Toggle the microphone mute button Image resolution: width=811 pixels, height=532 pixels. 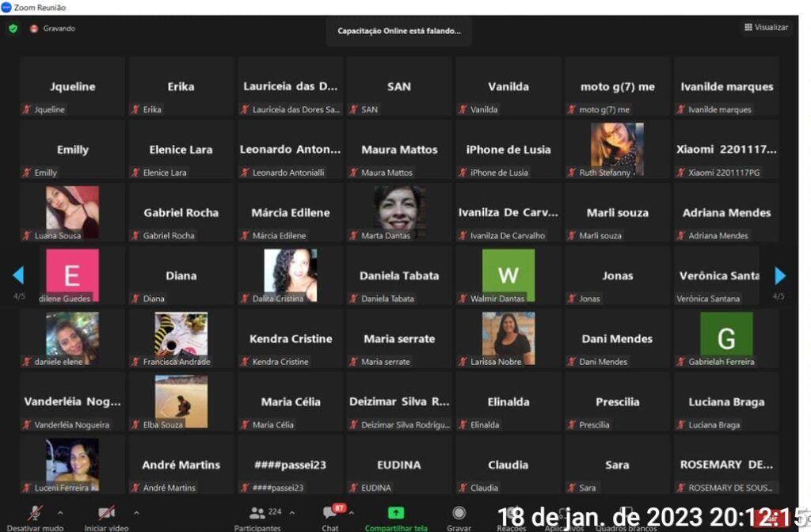(x=35, y=513)
